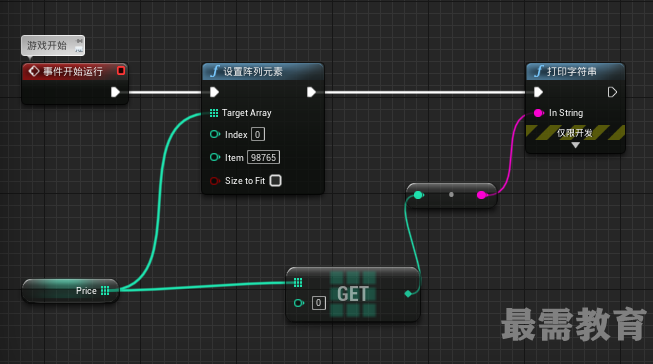Click the red Size to Fit pin
Viewport: 653px width, 364px height.
tap(215, 181)
